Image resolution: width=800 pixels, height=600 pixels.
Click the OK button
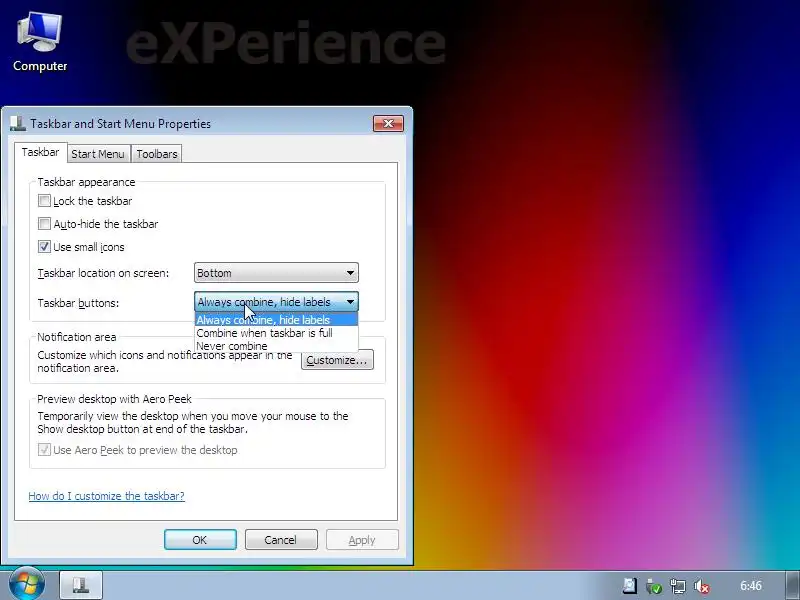[x=200, y=540]
